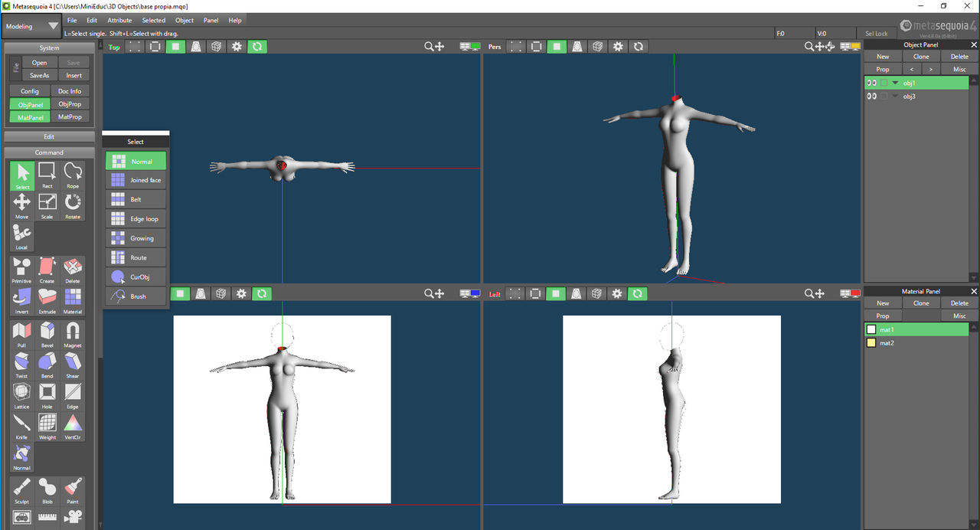This screenshot has height=530, width=980.
Task: Choose Belt selection mode
Action: coord(136,199)
